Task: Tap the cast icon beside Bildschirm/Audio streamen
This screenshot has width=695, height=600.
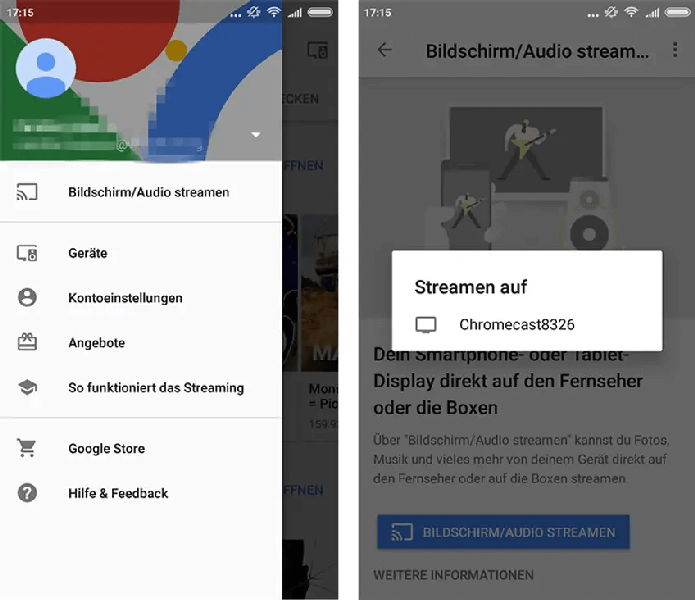Action: click(27, 192)
